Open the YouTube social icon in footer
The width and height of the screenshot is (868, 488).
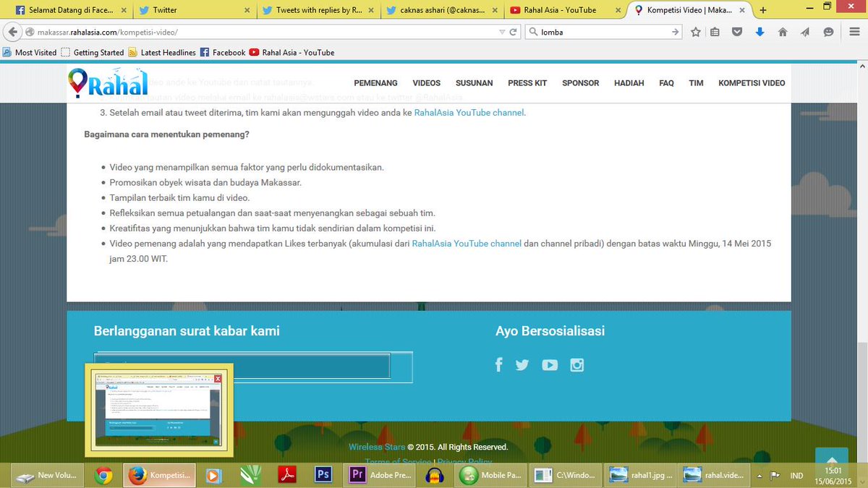(550, 365)
